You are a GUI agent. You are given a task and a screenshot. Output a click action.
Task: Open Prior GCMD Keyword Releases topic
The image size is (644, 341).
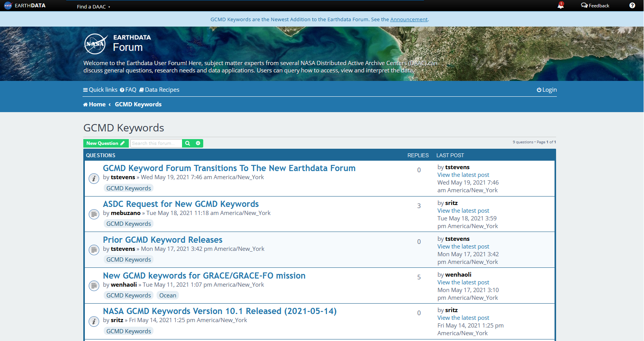pos(163,240)
